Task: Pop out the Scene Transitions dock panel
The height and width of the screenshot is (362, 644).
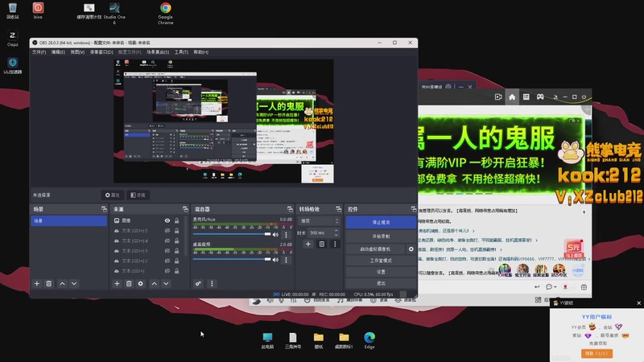Action: [338, 209]
